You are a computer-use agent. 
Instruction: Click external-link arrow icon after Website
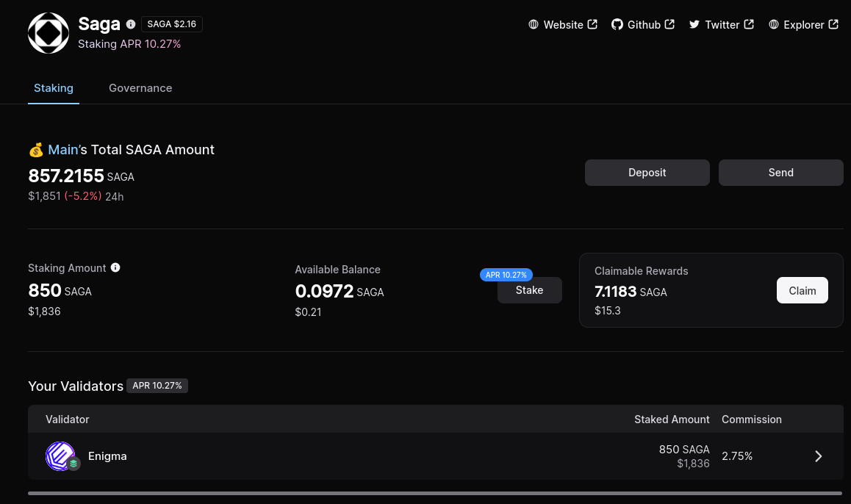592,24
